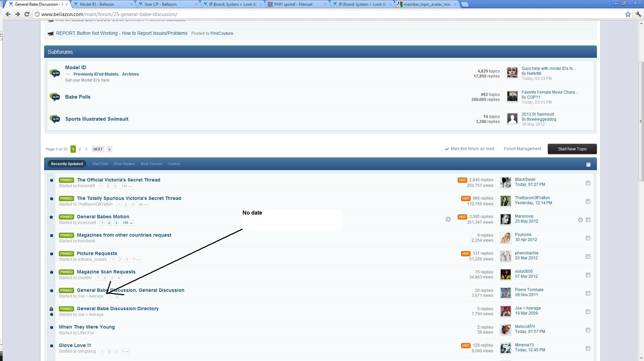This screenshot has height=361, width=644.
Task: Open Chrome wrench settings menu
Action: click(x=638, y=14)
